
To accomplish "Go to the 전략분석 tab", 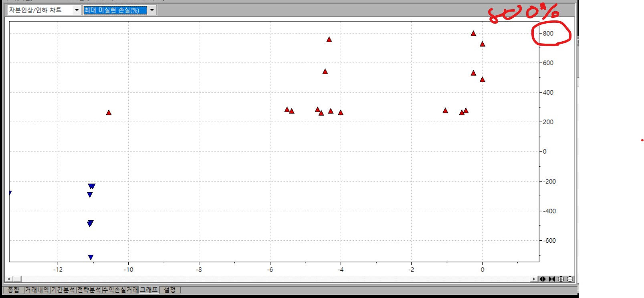I will [89, 290].
